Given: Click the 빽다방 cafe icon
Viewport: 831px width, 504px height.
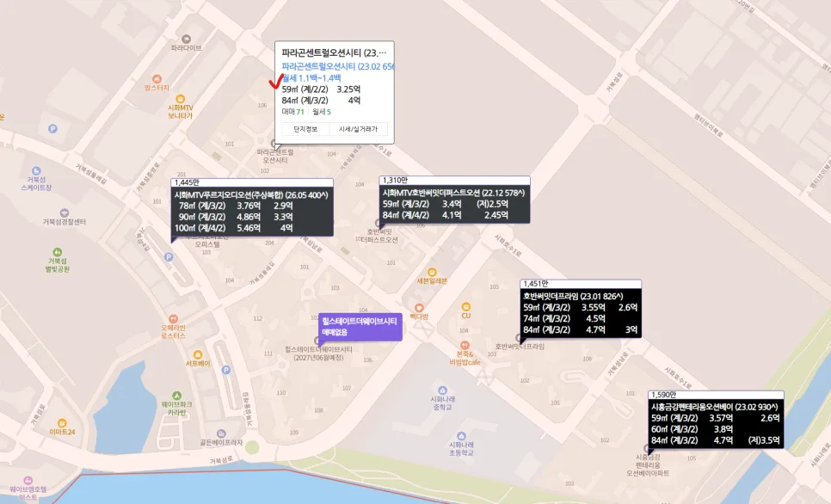Looking at the screenshot, I should tap(419, 308).
